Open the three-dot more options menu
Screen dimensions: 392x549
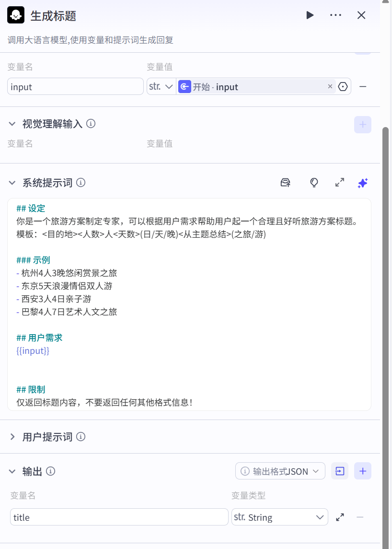(x=335, y=15)
